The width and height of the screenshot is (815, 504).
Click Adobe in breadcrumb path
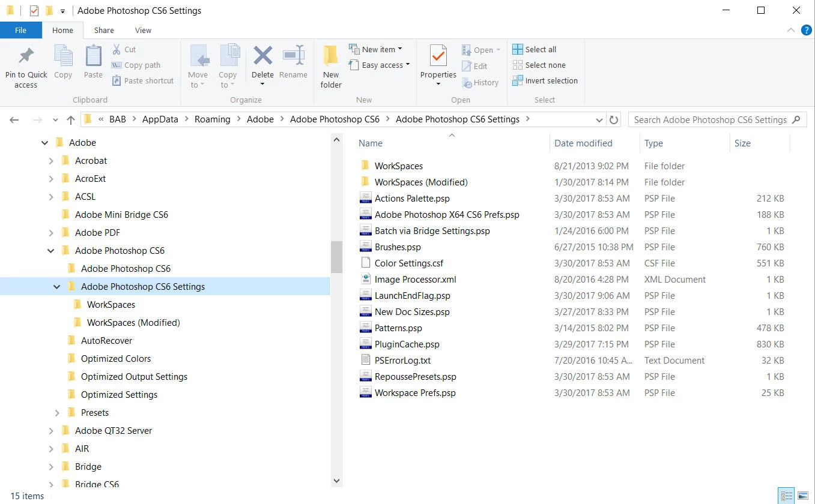260,119
